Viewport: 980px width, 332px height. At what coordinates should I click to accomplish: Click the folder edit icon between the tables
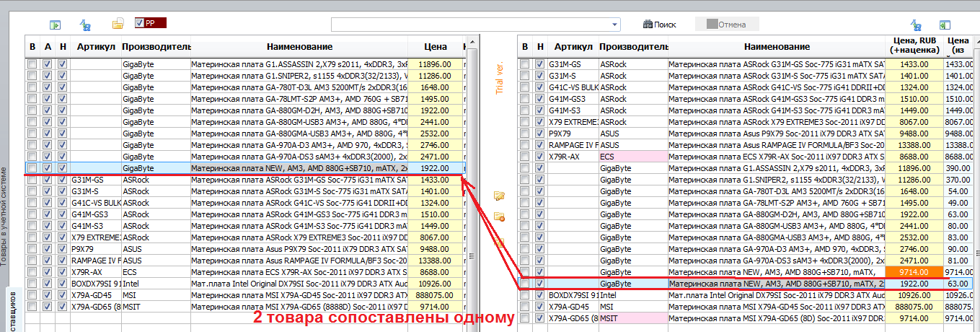coord(499,196)
